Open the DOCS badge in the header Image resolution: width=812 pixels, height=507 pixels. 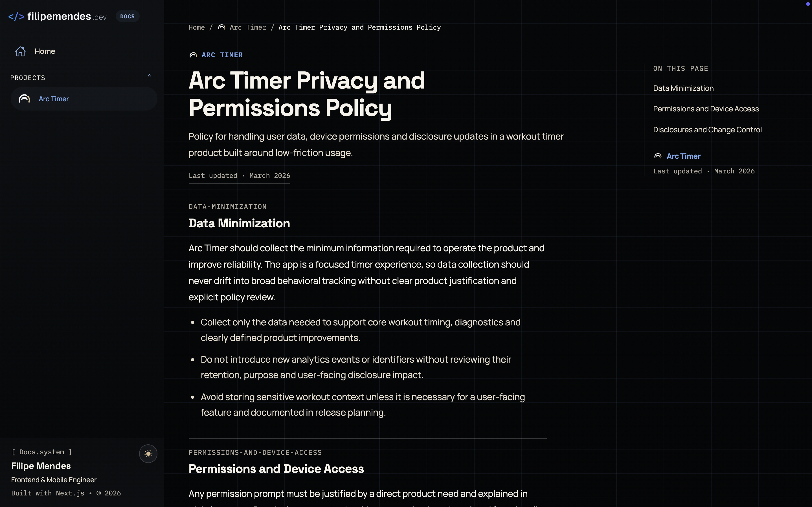(x=128, y=16)
